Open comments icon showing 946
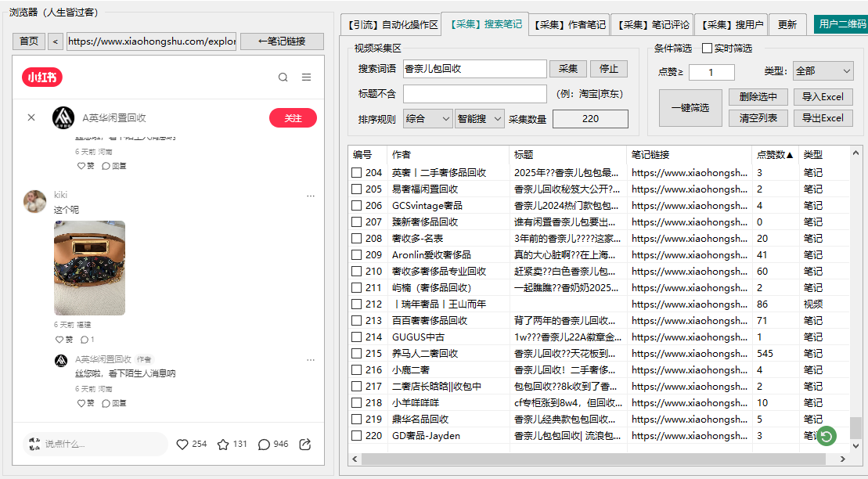Viewport: 868px width, 479px height. pos(264,444)
